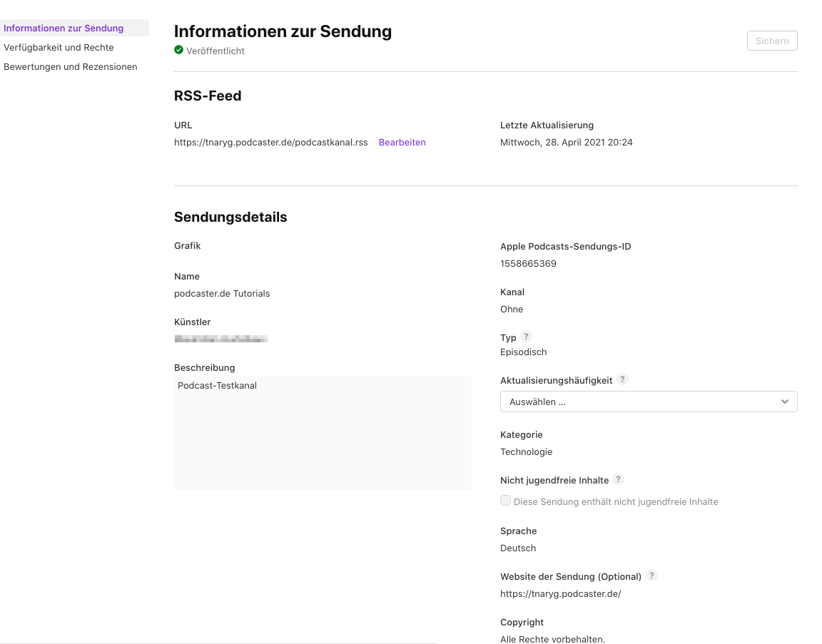
Task: Click the Bearbeiten link next to URL
Action: 402,142
